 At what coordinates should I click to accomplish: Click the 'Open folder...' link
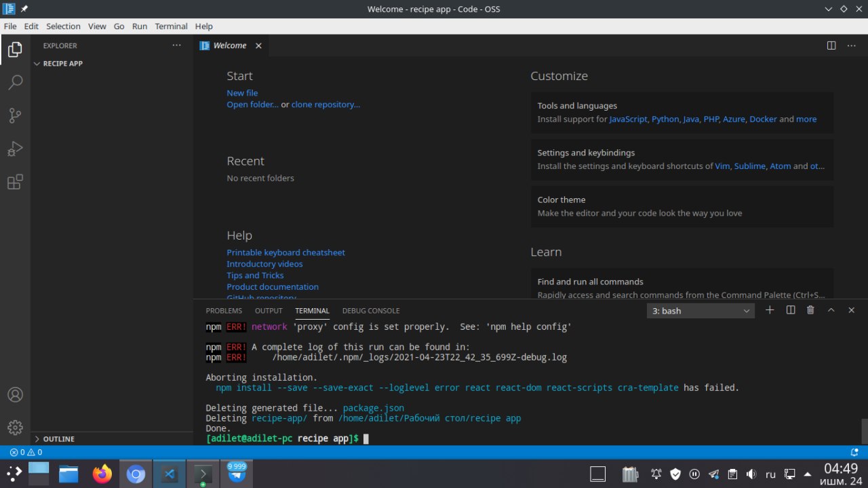coord(252,105)
